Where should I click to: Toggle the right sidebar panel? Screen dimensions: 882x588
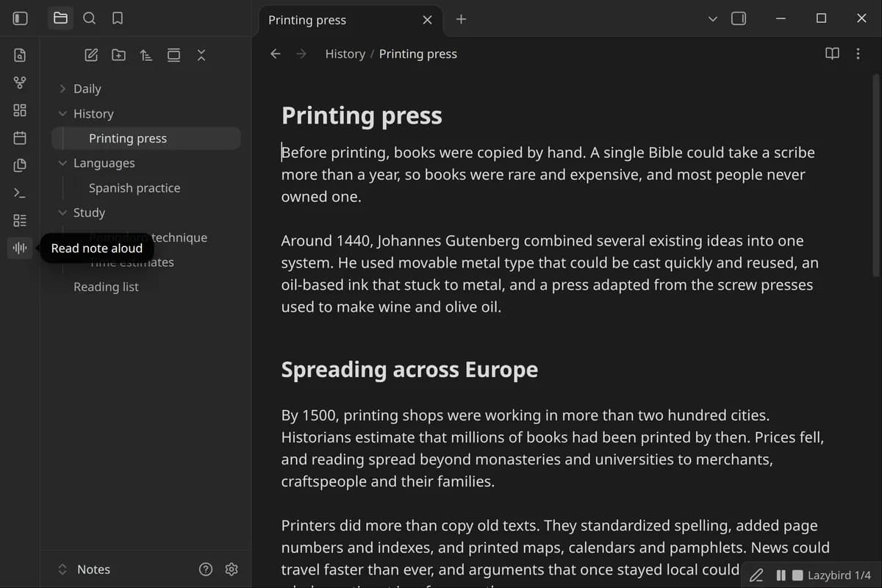[x=739, y=18]
